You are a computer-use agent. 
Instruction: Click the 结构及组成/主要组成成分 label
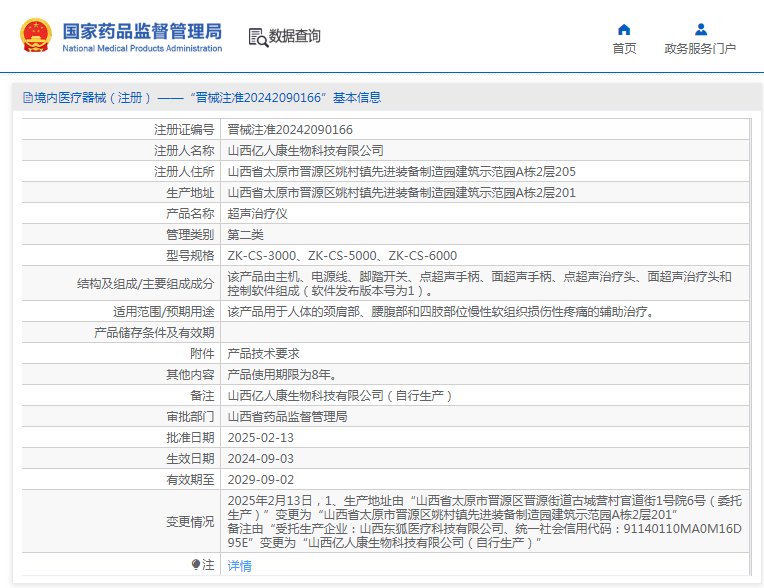coord(146,284)
